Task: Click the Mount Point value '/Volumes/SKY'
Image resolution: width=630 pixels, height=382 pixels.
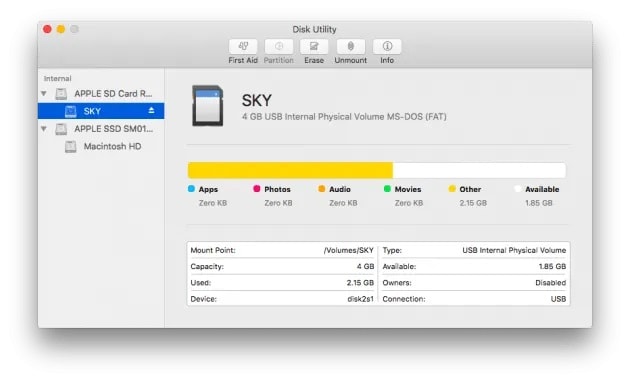Action: [x=349, y=250]
